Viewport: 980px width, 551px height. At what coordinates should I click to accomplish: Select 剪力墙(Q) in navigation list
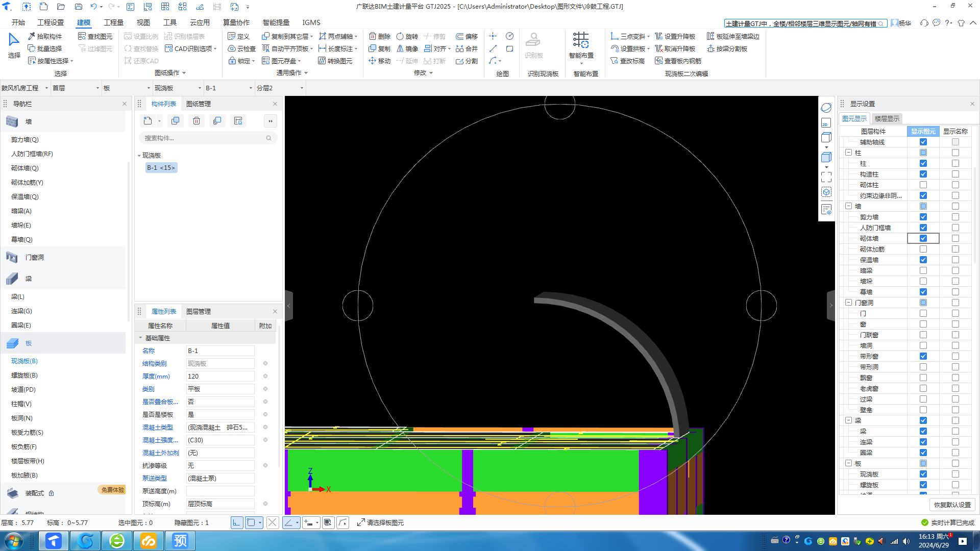pyautogui.click(x=24, y=140)
